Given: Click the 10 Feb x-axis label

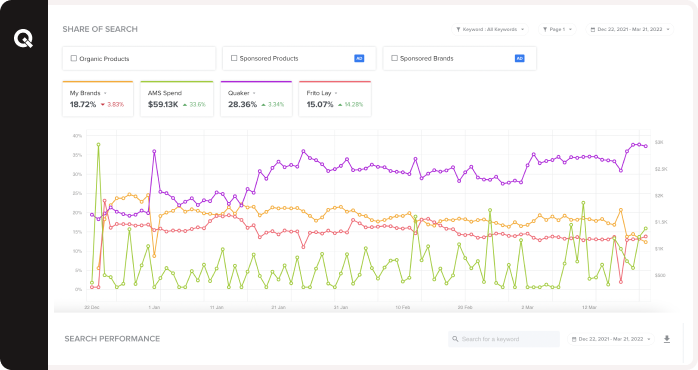Looking at the screenshot, I should (403, 308).
